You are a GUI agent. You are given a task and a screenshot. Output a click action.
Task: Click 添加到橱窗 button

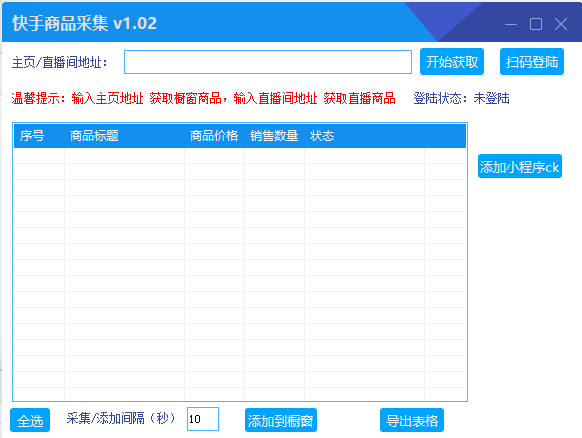click(x=281, y=420)
